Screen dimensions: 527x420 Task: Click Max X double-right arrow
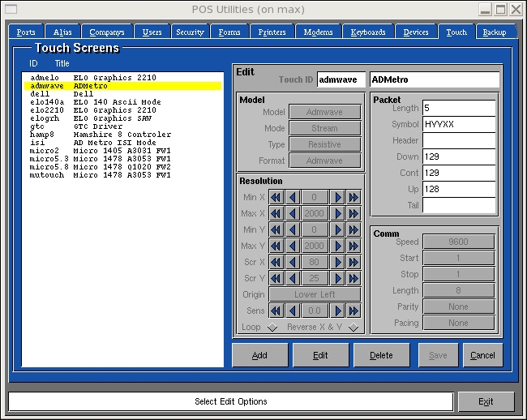pyautogui.click(x=353, y=213)
